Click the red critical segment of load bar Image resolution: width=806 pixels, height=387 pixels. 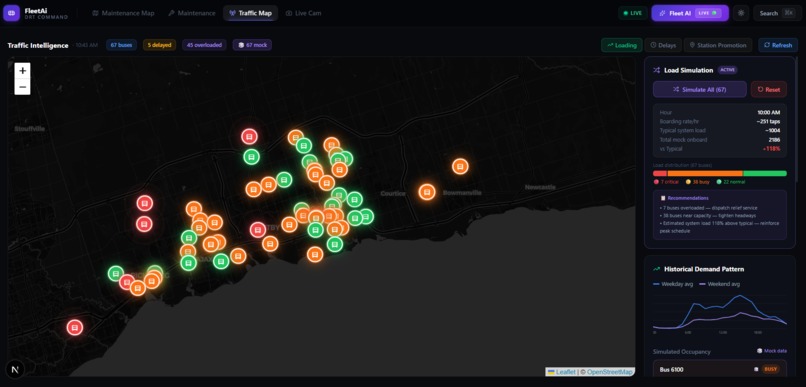pyautogui.click(x=660, y=174)
